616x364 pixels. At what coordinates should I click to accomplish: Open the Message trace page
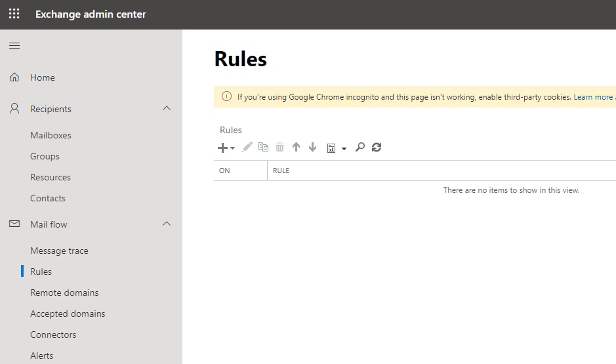pos(59,251)
